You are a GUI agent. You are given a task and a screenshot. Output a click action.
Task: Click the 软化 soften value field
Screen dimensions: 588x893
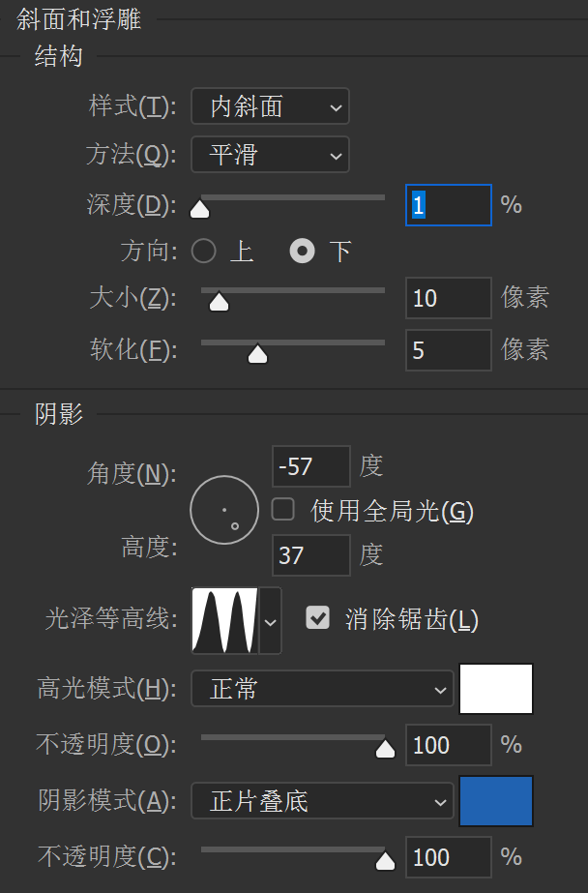tap(448, 349)
